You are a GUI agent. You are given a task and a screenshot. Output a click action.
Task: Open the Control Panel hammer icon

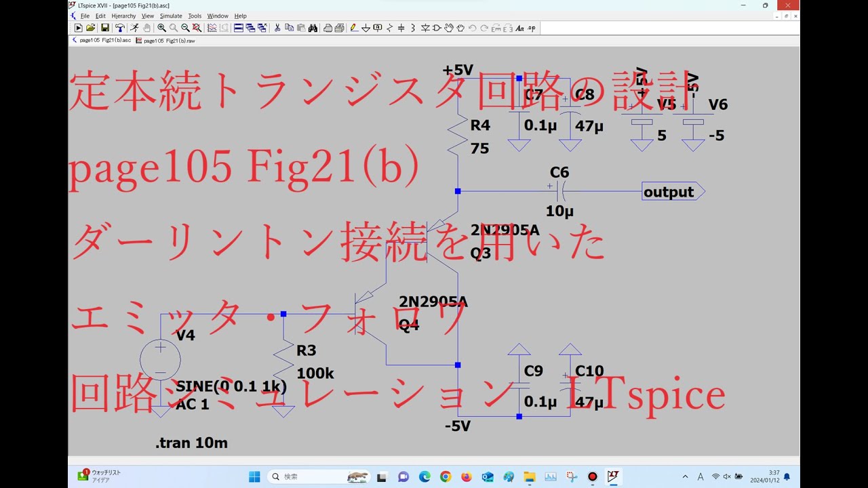coord(120,28)
